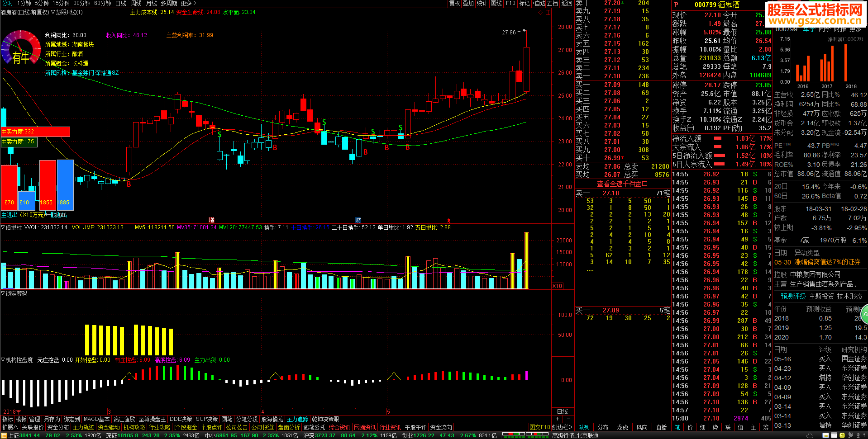Open the 技术形态 technical pattern tab

click(x=850, y=296)
